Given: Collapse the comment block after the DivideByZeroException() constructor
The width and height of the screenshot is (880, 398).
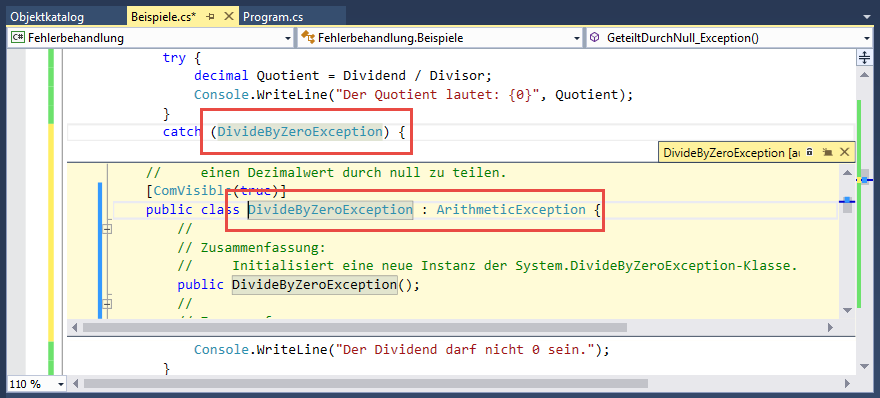Looking at the screenshot, I should (107, 304).
